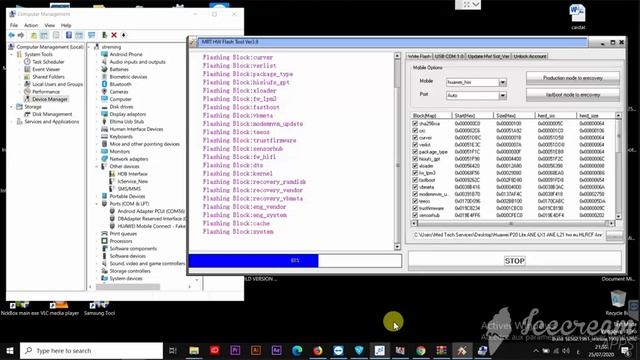Select Keyboards device category
The width and height of the screenshot is (640, 360).
tap(121, 136)
